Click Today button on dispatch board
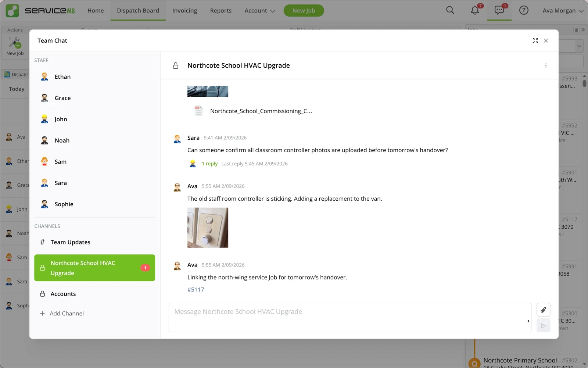The height and width of the screenshot is (368, 588). tap(17, 89)
